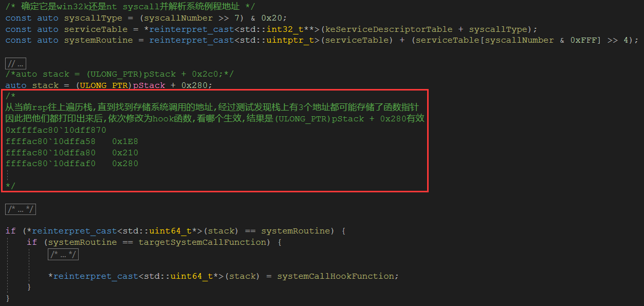Click the 0x210 offset in the comment
644x306 pixels.
125,153
